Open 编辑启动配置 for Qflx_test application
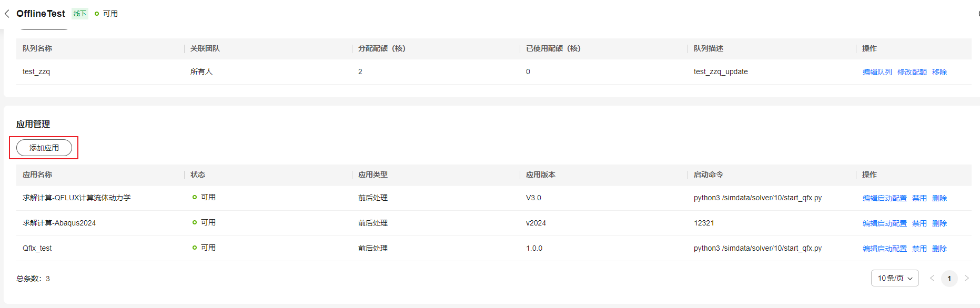This screenshot has width=980, height=308. pyautogui.click(x=885, y=249)
